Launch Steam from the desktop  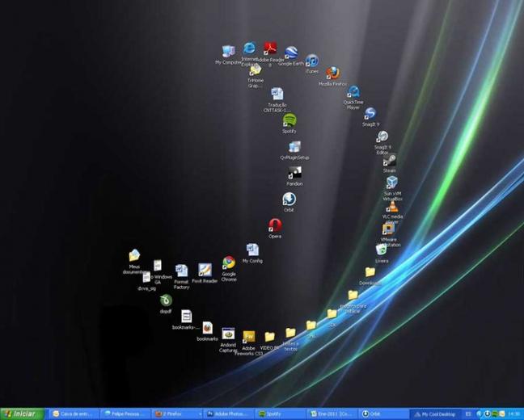click(x=390, y=160)
